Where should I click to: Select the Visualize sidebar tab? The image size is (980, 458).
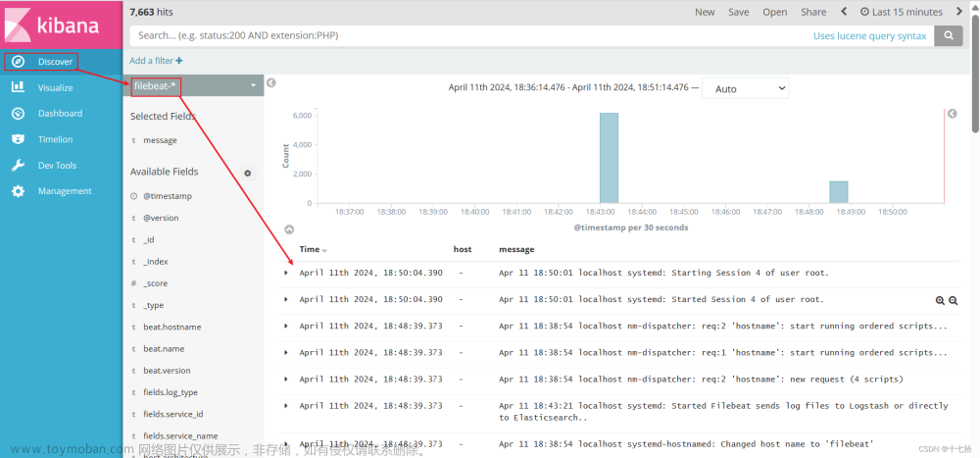[x=61, y=87]
